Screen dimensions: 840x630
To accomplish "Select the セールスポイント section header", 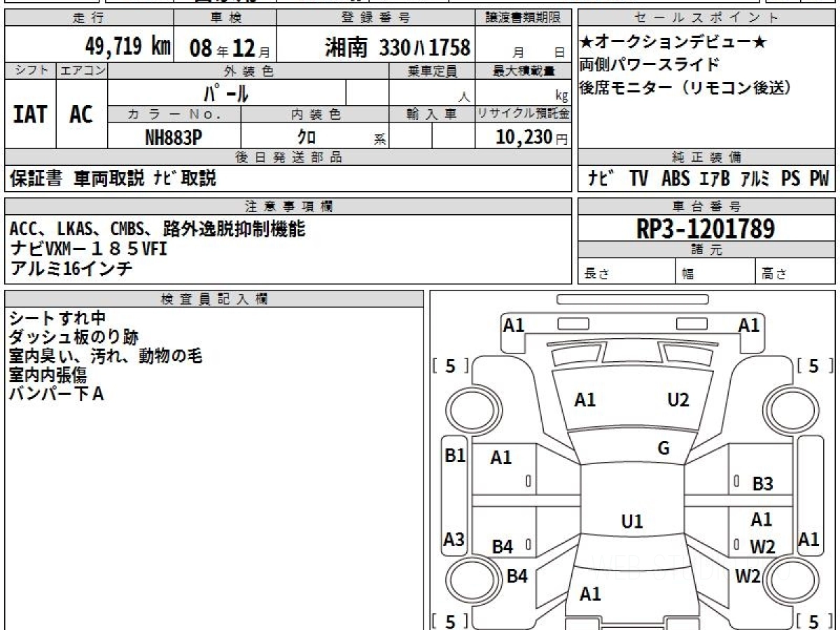I will (706, 18).
